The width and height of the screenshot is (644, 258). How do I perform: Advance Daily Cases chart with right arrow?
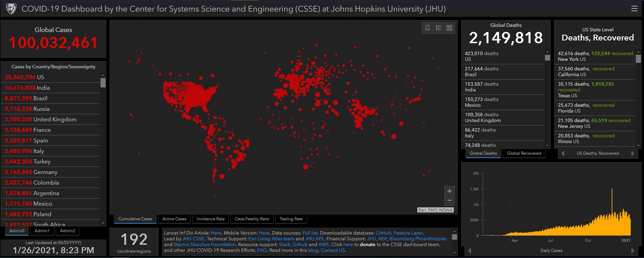pyautogui.click(x=633, y=251)
